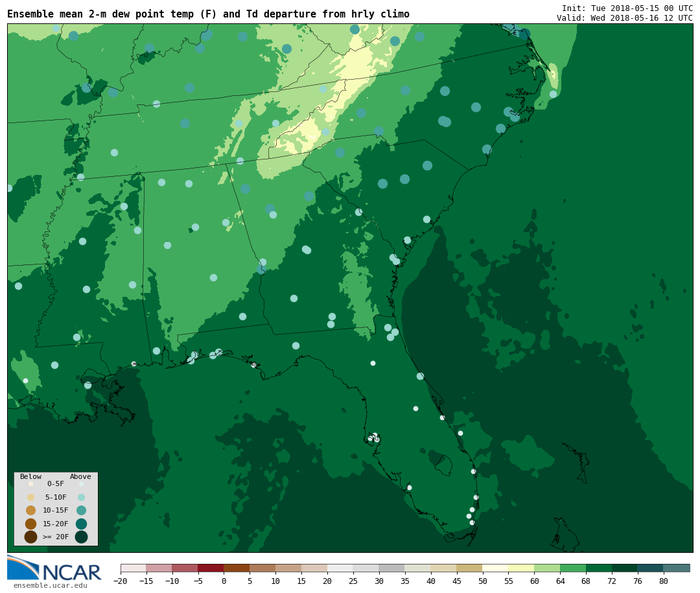Click the darkest Above >= 20F legend circle
Screen dimensions: 700x593
point(81,537)
